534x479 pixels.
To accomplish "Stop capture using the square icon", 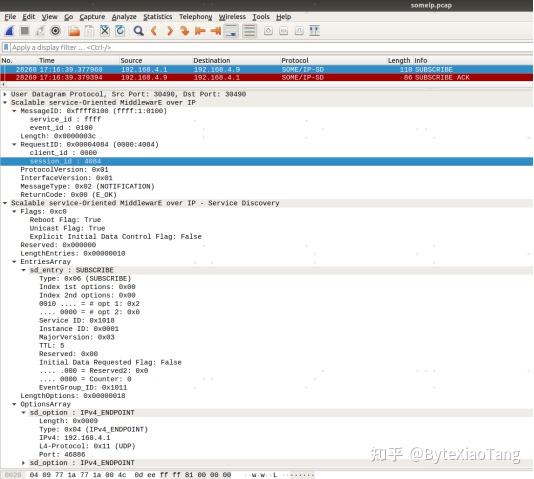I will [25, 31].
